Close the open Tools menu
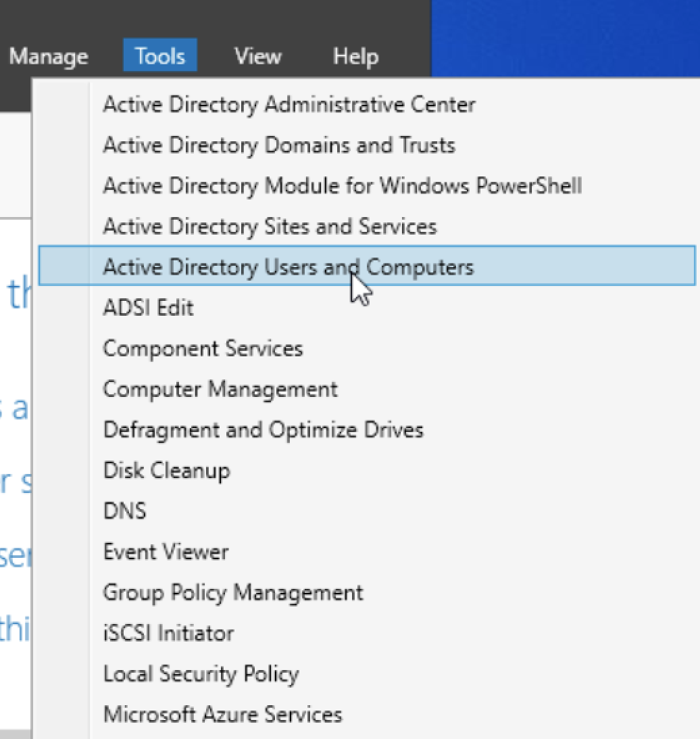 click(159, 55)
